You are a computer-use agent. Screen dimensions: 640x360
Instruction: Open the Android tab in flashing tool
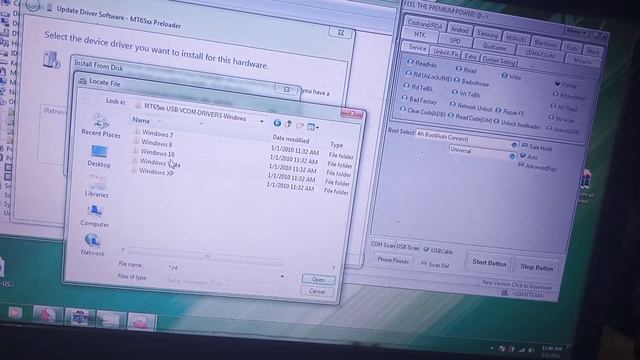tap(460, 30)
